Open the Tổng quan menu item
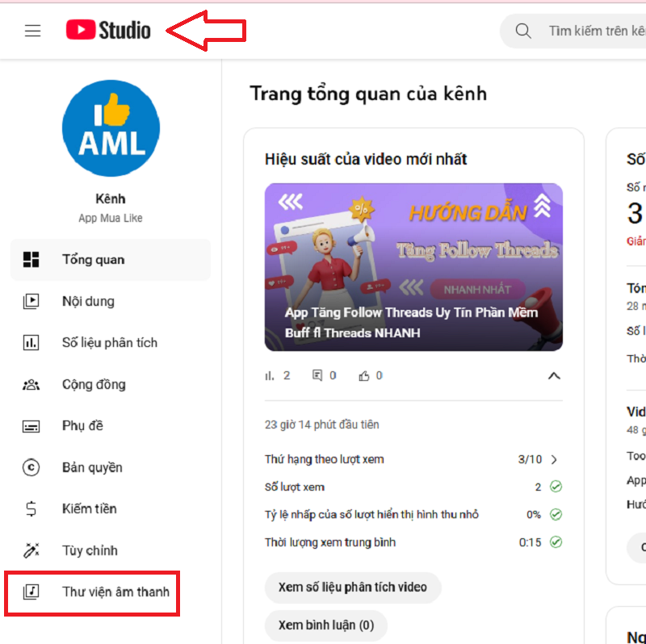Image resolution: width=646 pixels, height=644 pixels. pyautogui.click(x=111, y=260)
